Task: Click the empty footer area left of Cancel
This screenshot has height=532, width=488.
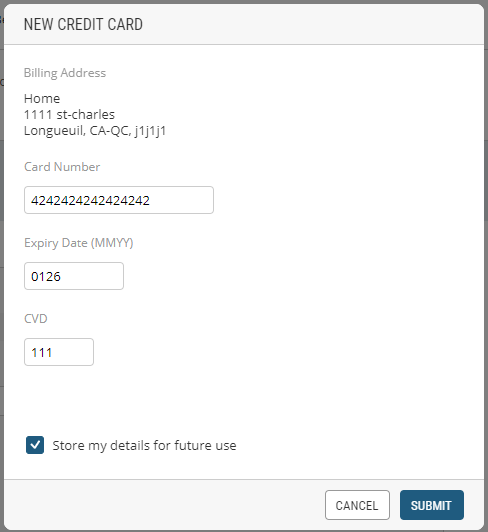Action: click(165, 505)
